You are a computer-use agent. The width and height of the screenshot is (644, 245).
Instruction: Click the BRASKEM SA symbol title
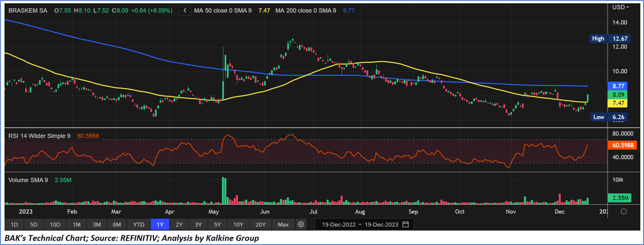coord(28,10)
